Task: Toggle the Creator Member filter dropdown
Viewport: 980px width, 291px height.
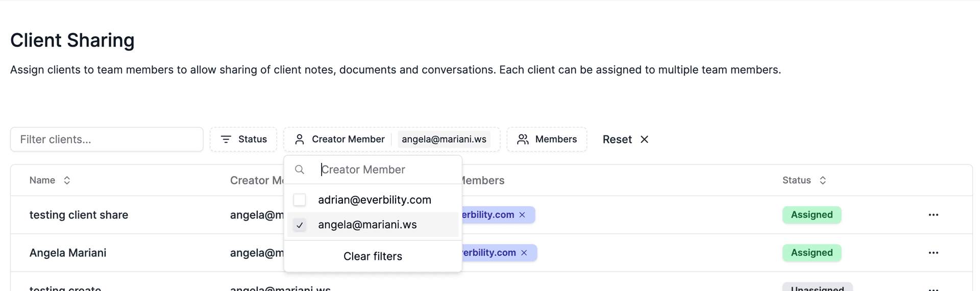Action: (x=340, y=139)
